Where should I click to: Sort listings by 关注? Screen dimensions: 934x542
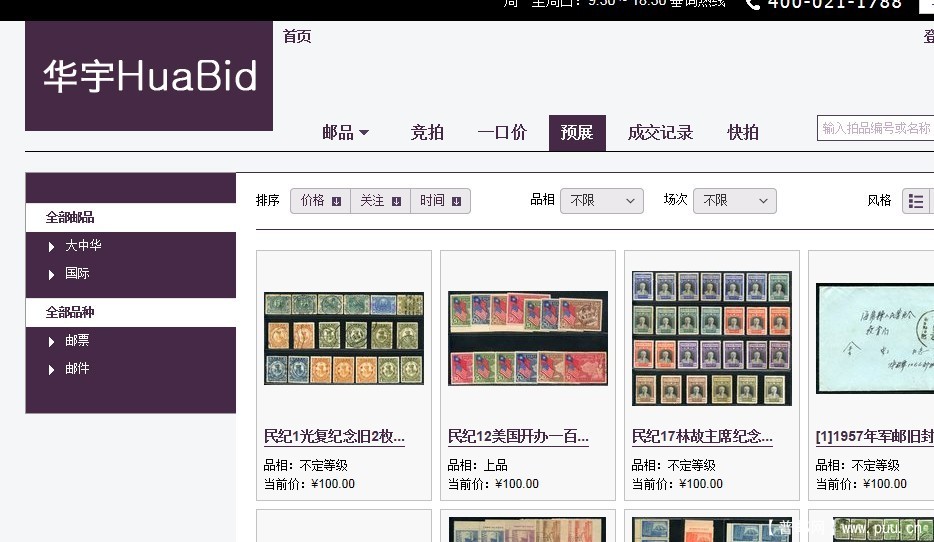coord(380,201)
